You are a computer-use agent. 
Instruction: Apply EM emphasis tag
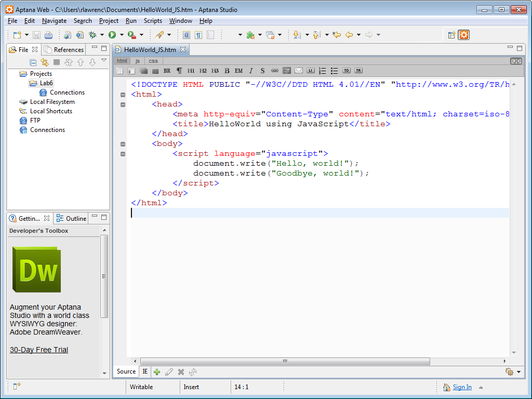point(239,71)
